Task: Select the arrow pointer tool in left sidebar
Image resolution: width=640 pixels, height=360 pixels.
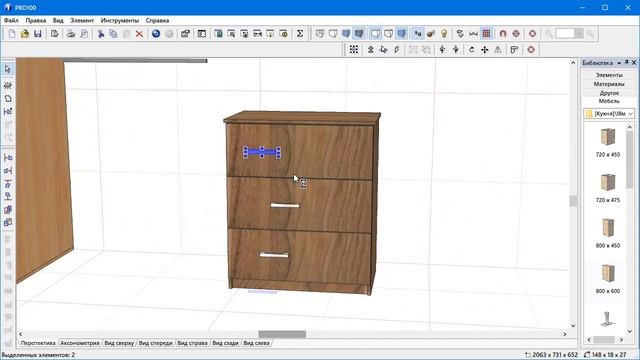Action: pos(8,69)
